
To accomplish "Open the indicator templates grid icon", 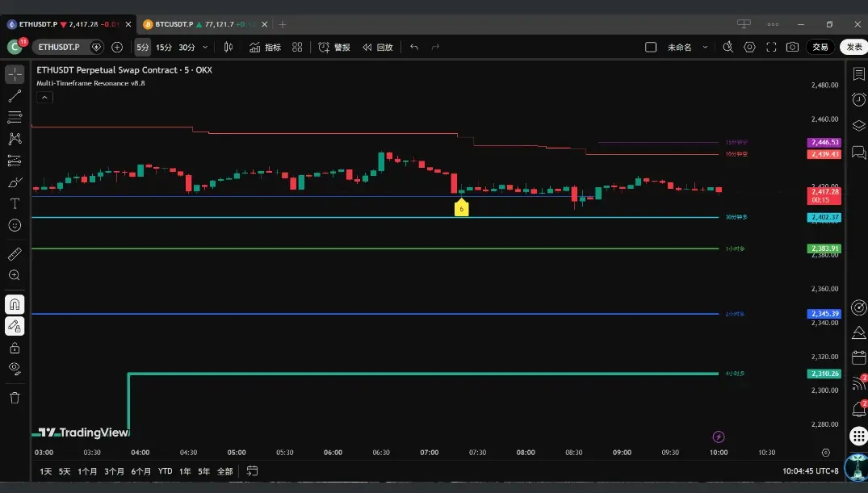I will [297, 47].
